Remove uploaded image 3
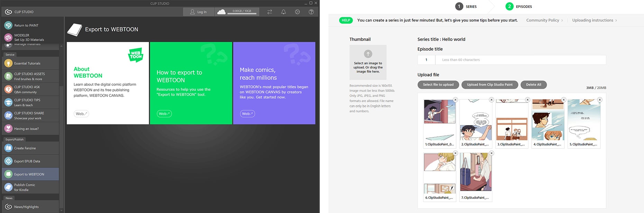The width and height of the screenshot is (644, 213). pos(527,100)
